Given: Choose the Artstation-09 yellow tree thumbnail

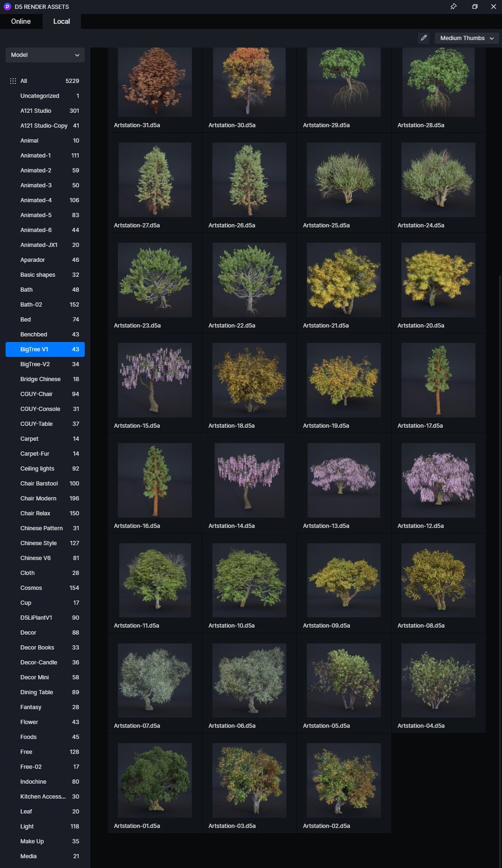Looking at the screenshot, I should pos(344,580).
